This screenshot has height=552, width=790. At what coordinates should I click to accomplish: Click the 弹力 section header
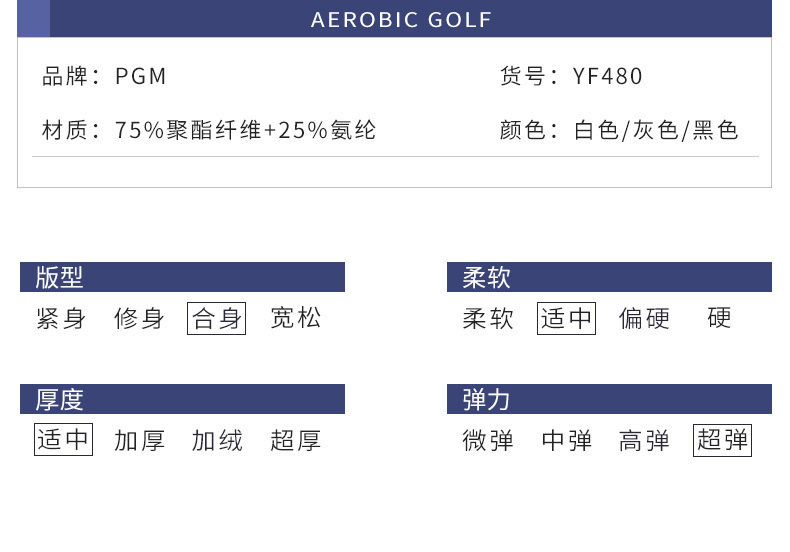609,399
